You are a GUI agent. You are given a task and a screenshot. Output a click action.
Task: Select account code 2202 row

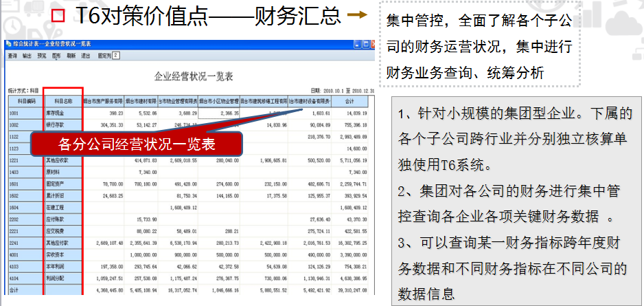click(26, 220)
